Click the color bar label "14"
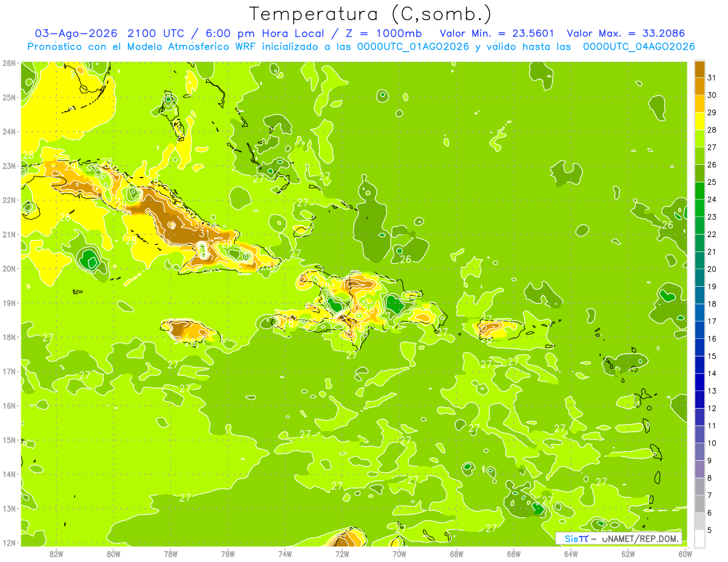Image resolution: width=728 pixels, height=562 pixels. click(712, 373)
